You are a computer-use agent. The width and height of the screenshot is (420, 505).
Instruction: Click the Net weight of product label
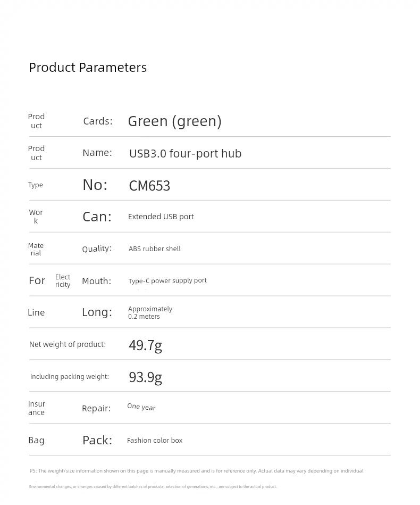click(68, 344)
